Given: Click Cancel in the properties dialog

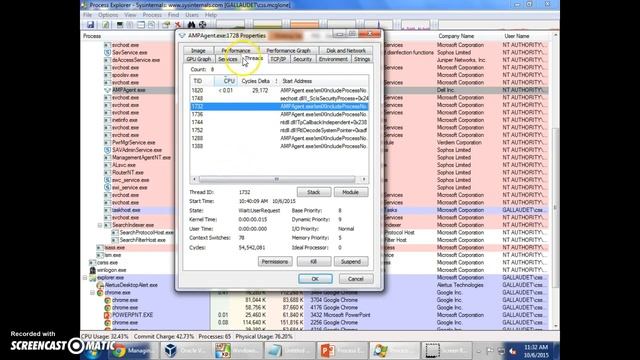Looking at the screenshot, I should [356, 279].
